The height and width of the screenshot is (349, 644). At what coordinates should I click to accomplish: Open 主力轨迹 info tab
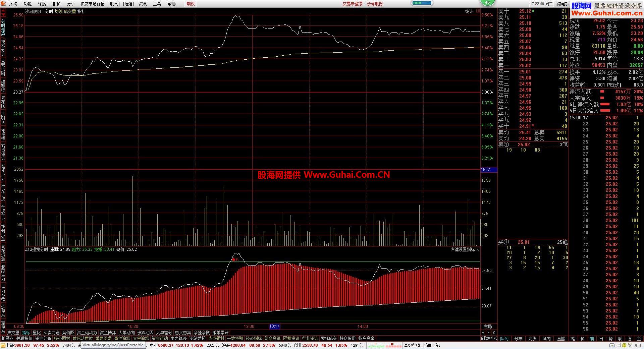click(178, 339)
